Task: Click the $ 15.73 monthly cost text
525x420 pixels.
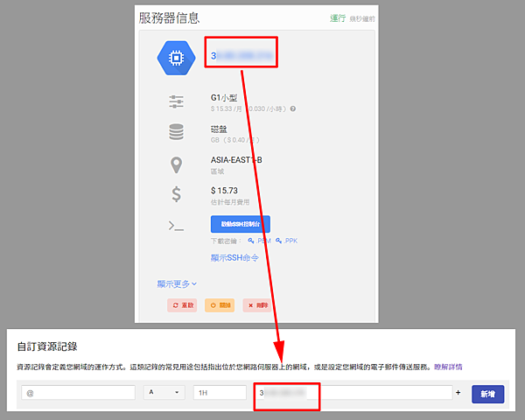Action: point(224,191)
